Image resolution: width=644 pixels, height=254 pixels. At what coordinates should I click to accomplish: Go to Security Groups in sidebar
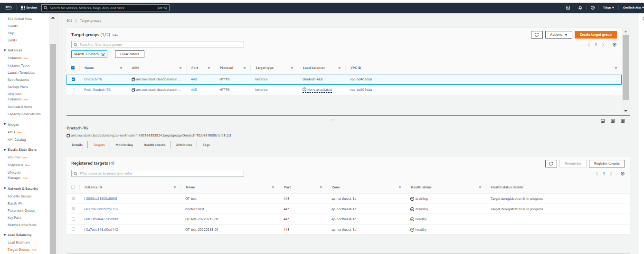[x=19, y=196]
